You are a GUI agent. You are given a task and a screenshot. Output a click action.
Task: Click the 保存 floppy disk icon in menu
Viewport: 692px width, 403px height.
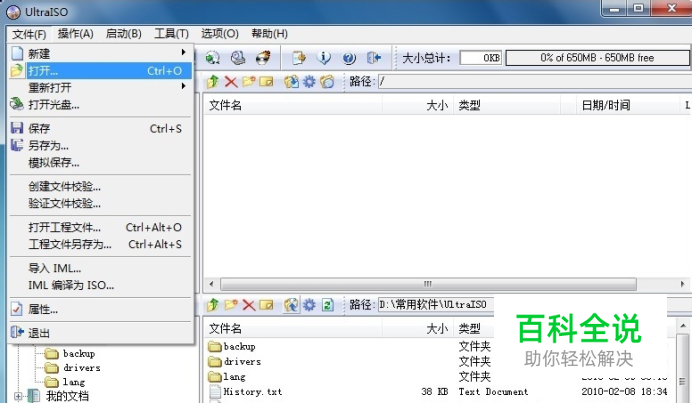pyautogui.click(x=17, y=128)
